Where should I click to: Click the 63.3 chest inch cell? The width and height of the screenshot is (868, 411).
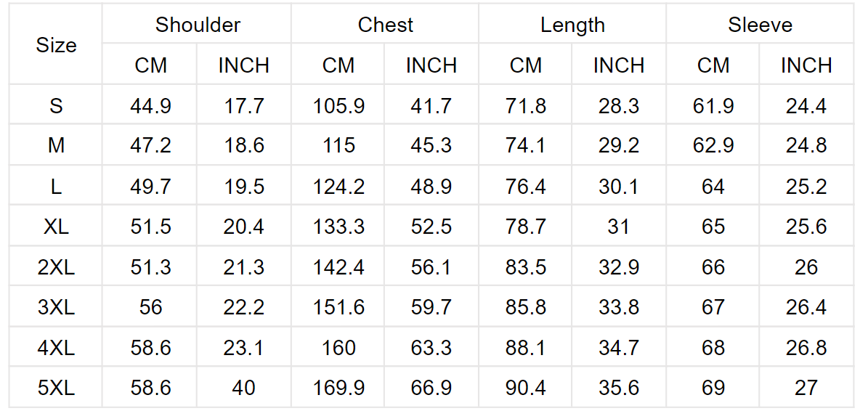point(431,348)
